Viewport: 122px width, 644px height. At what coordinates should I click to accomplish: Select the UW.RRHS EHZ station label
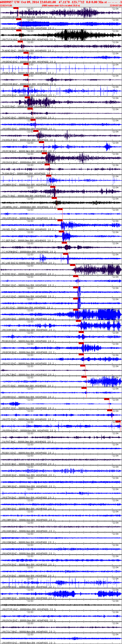point(28,431)
